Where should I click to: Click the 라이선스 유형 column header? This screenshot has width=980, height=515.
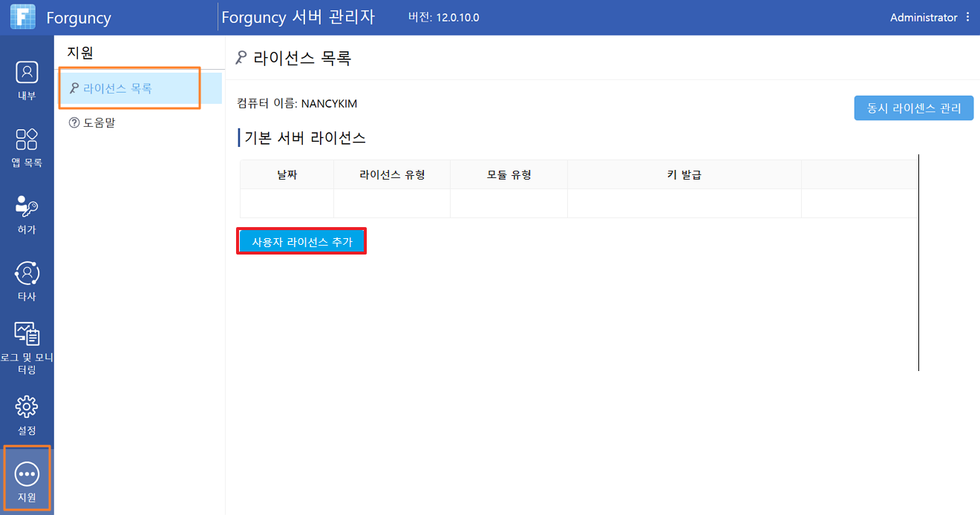point(392,174)
